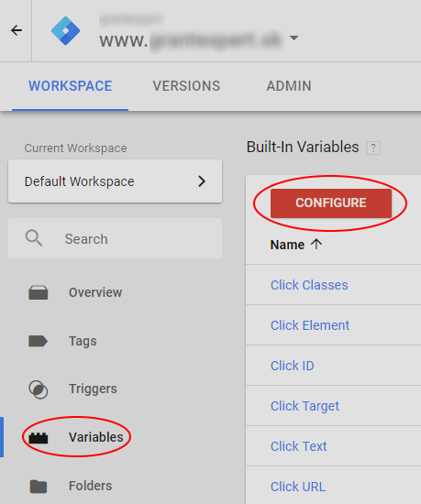Click the Google Tag Manager logo

[66, 31]
